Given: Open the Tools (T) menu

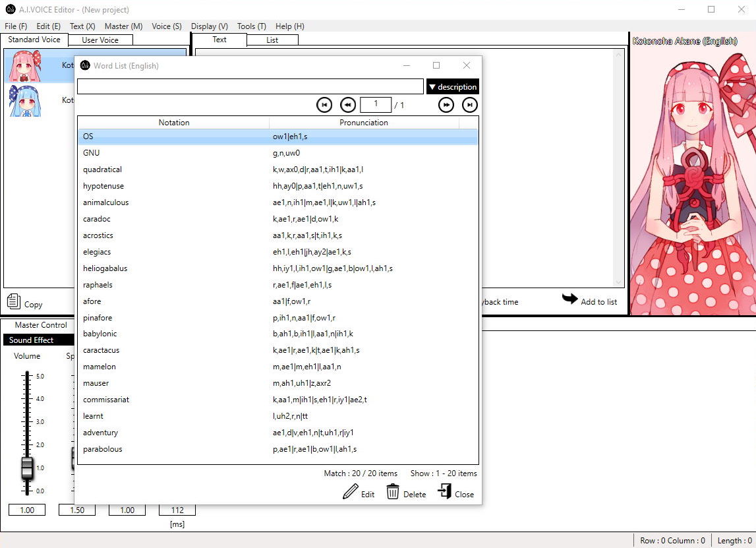Looking at the screenshot, I should point(251,26).
